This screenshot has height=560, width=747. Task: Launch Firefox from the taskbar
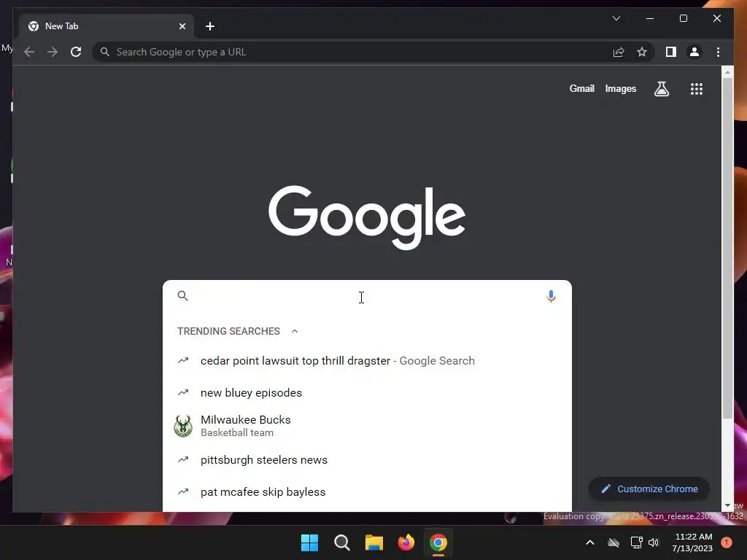(406, 542)
